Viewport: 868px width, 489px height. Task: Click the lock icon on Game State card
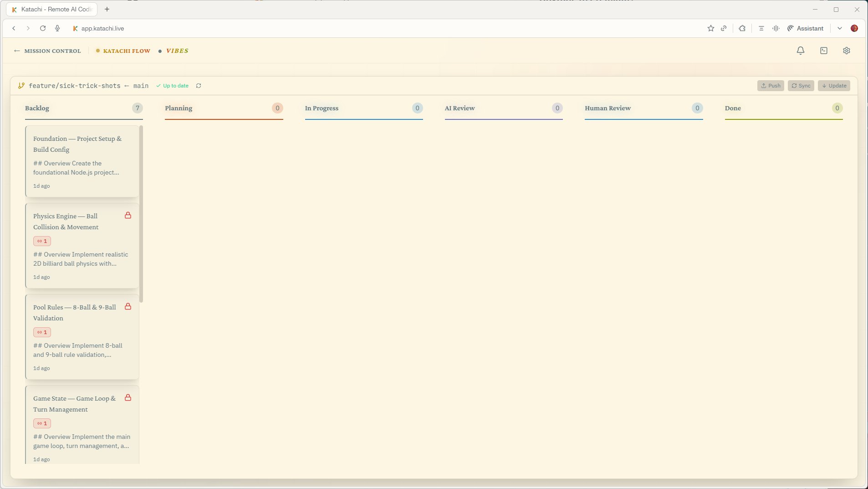[128, 397]
